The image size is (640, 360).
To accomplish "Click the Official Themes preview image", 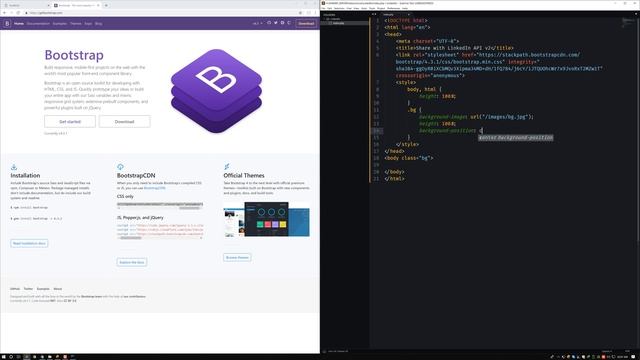I will click(x=267, y=220).
